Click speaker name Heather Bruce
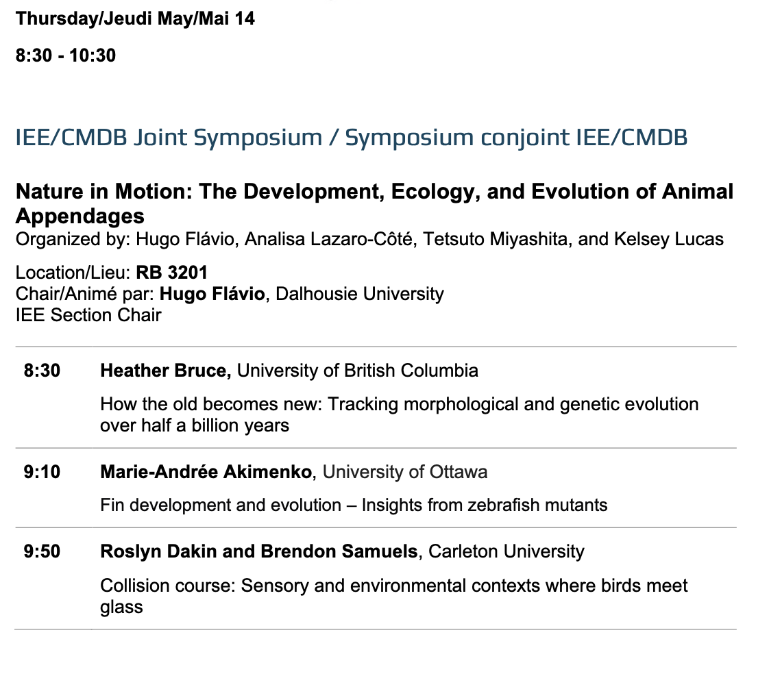The width and height of the screenshot is (769, 700). click(166, 371)
